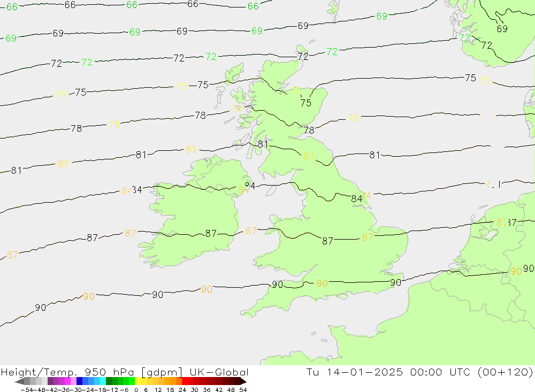535x392 pixels.
Task: Click the darkest green swatch in legend
Action: click(x=109, y=381)
